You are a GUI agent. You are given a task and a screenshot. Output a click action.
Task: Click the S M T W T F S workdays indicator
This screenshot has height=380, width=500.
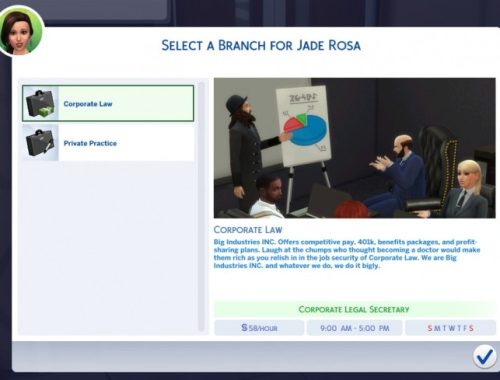(x=450, y=328)
